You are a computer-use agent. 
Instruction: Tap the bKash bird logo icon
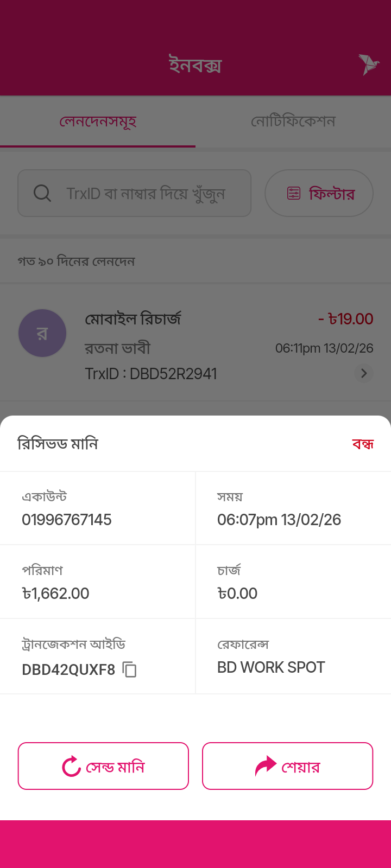368,65
